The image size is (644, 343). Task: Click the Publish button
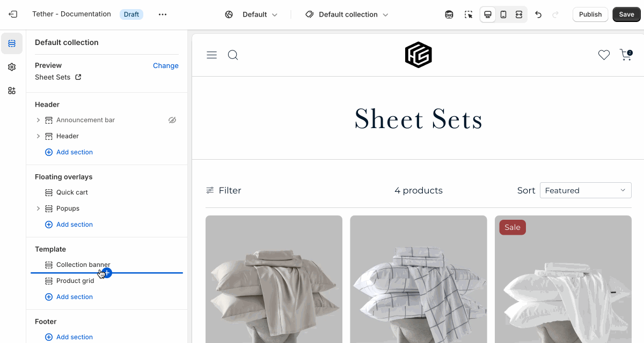pos(590,14)
